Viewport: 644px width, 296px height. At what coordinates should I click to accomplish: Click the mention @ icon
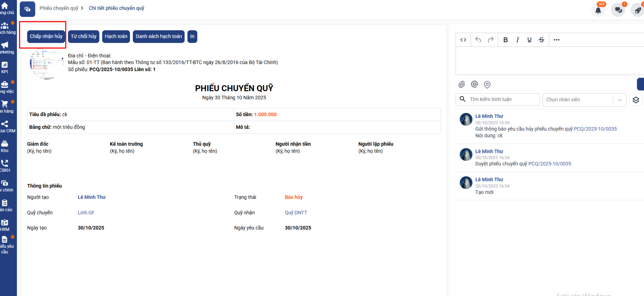[475, 84]
